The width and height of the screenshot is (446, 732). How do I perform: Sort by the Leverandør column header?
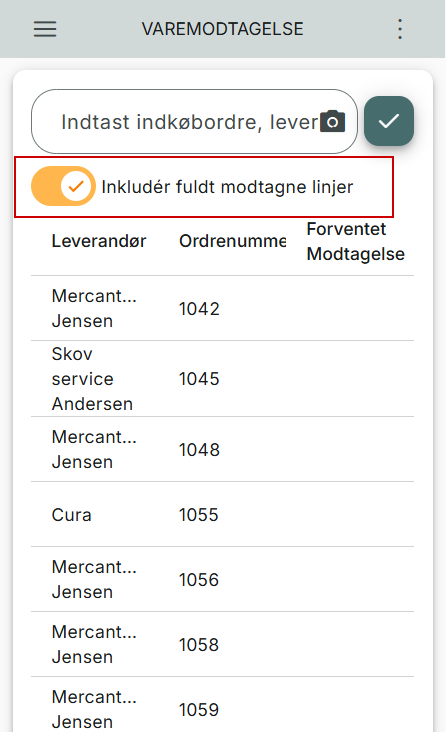coord(99,241)
